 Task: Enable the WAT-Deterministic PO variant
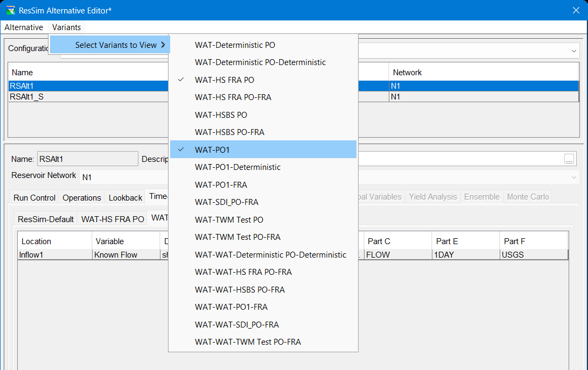coord(235,45)
